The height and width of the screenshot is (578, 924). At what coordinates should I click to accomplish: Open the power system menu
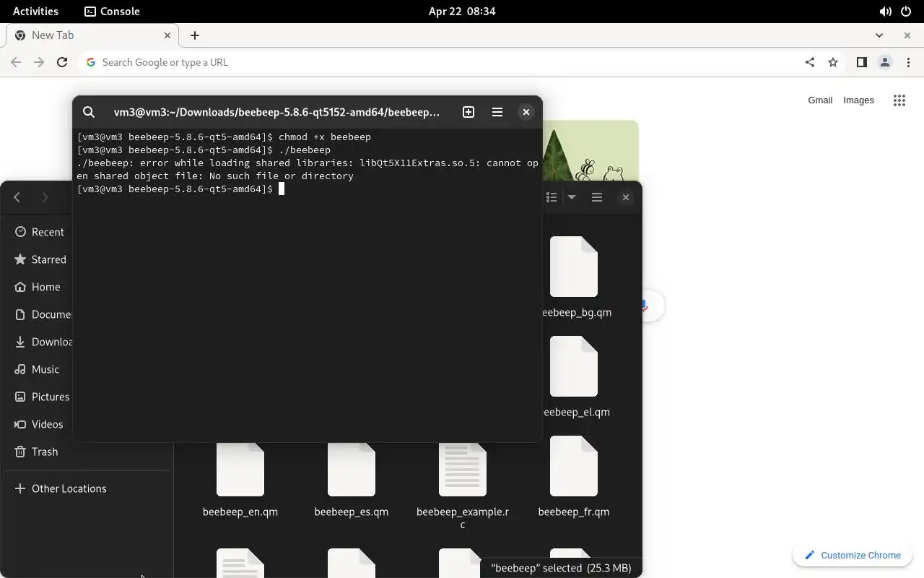(906, 12)
